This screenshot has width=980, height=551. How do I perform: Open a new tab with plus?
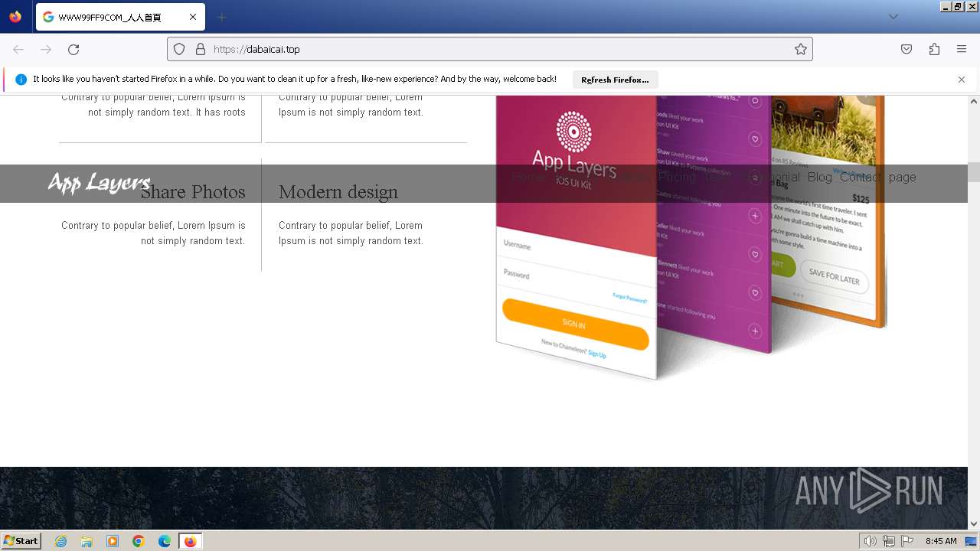click(x=221, y=17)
